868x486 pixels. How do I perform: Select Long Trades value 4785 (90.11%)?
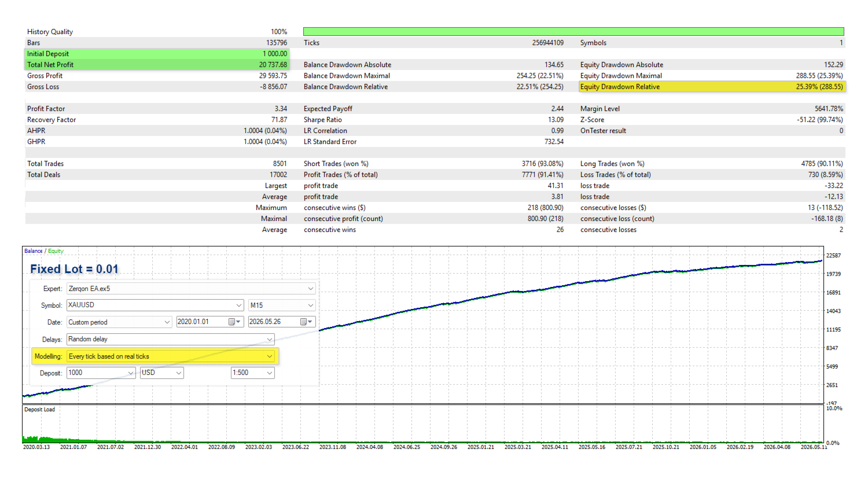[x=822, y=164]
